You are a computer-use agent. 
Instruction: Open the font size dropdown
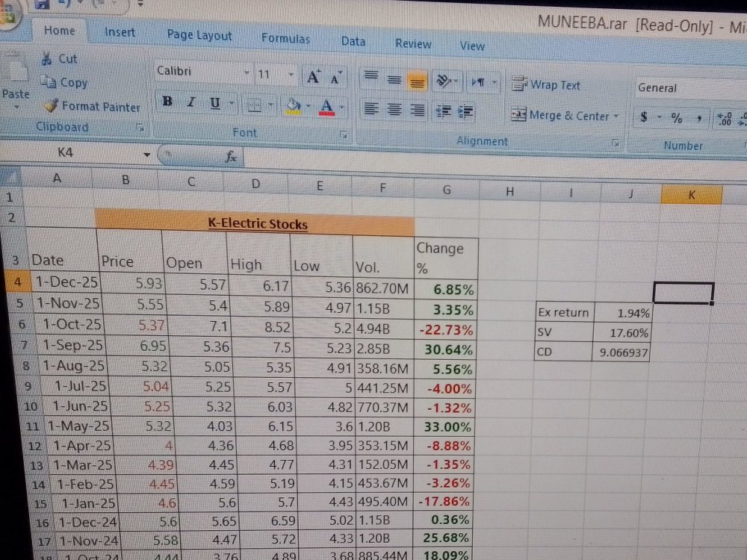point(291,75)
